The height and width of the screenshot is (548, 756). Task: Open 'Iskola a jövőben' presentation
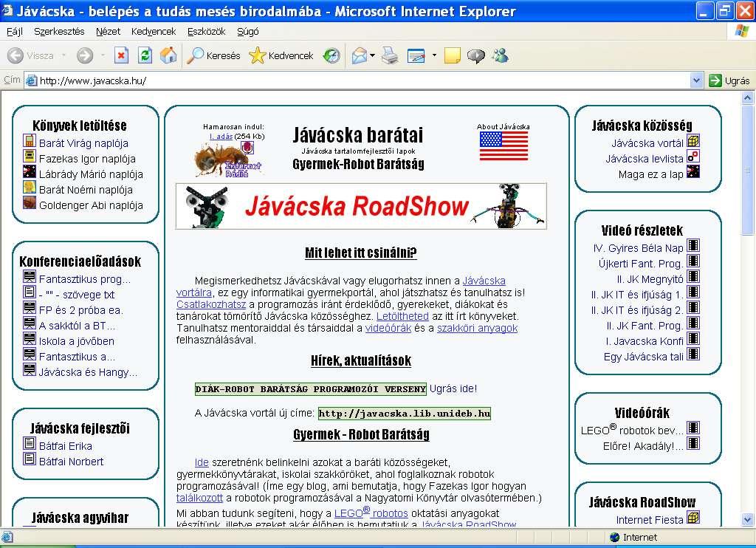click(x=76, y=341)
